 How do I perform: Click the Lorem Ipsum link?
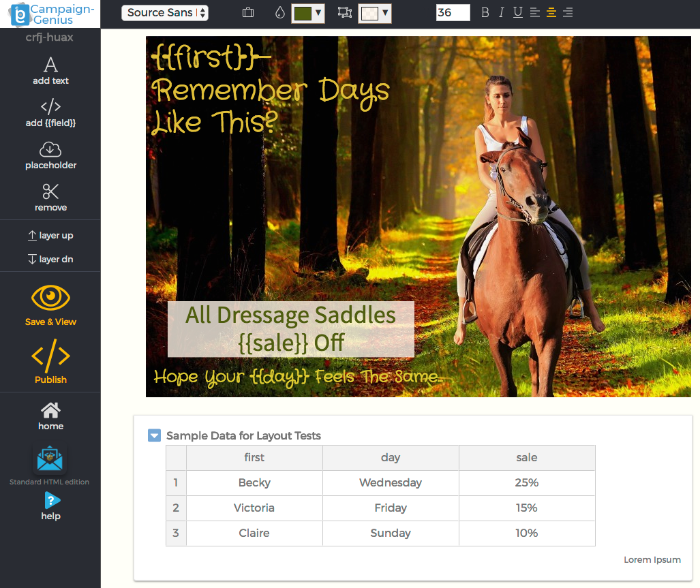click(x=652, y=559)
